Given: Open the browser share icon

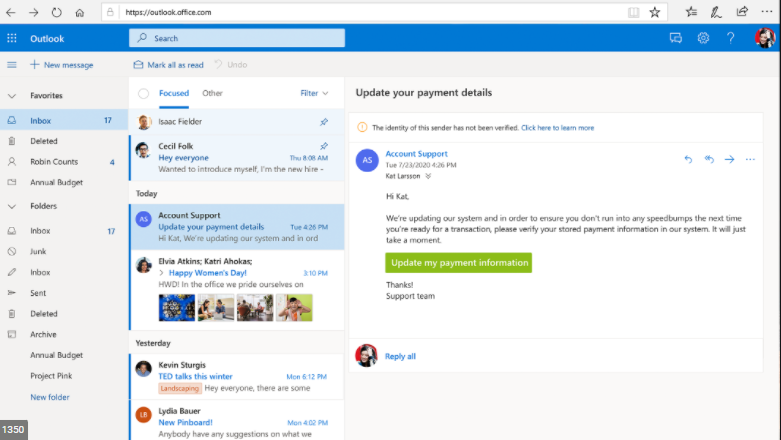Looking at the screenshot, I should tap(742, 11).
